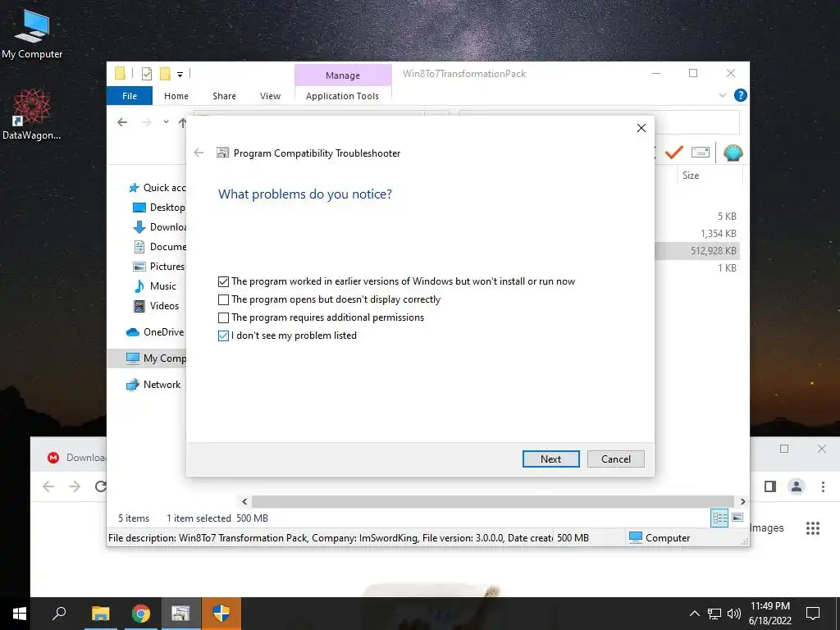Screen dimensions: 840x630
Task: Select Downloads in the navigation pane
Action: pyautogui.click(x=159, y=227)
